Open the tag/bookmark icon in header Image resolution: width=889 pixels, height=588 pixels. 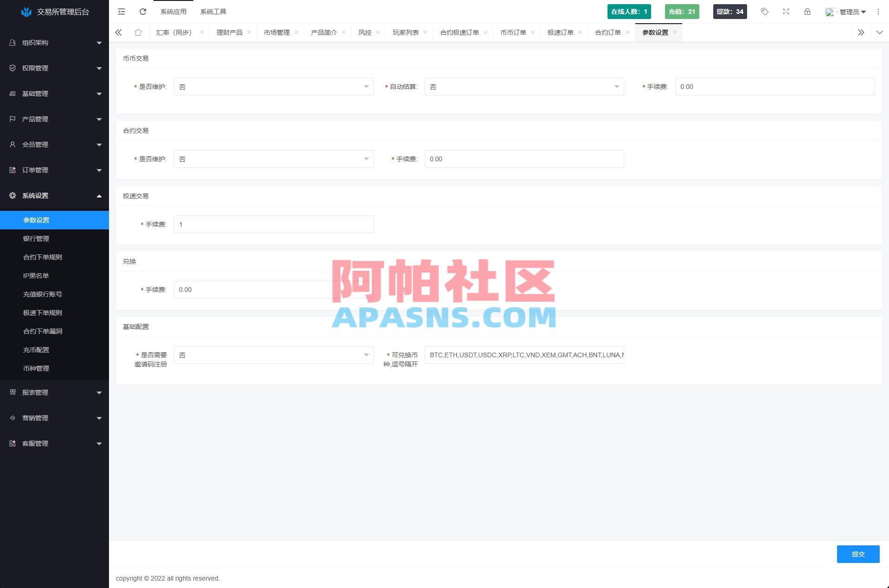click(x=764, y=11)
